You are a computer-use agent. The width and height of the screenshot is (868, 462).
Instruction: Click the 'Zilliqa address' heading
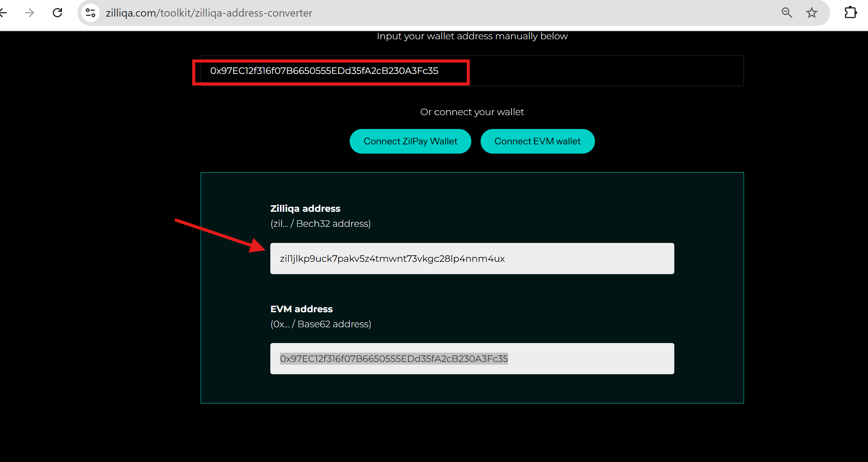point(305,208)
